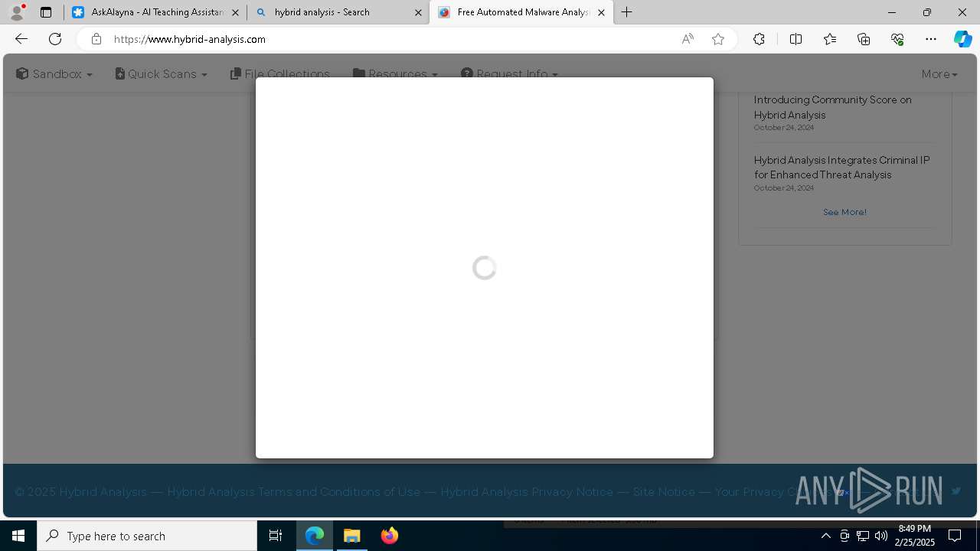View site information lock icon
Screen dimensions: 980x551
(x=96, y=39)
